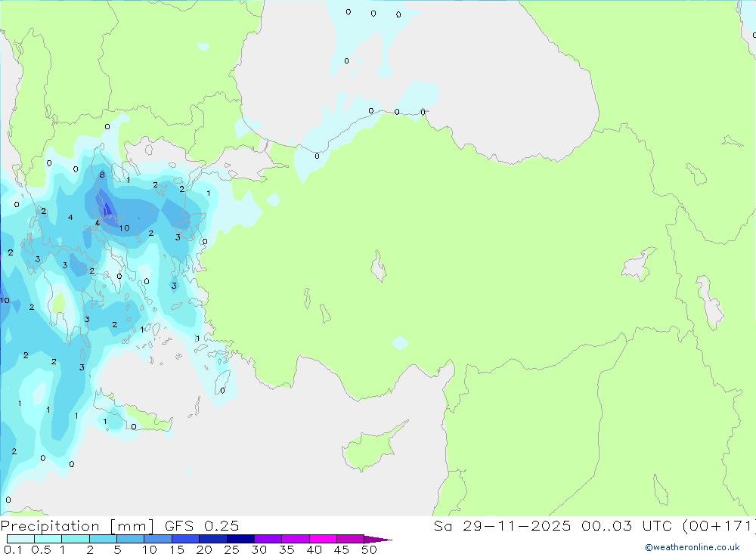The height and width of the screenshot is (554, 756).
Task: Pick the 35–40 mm violet legend box
Action: click(296, 539)
